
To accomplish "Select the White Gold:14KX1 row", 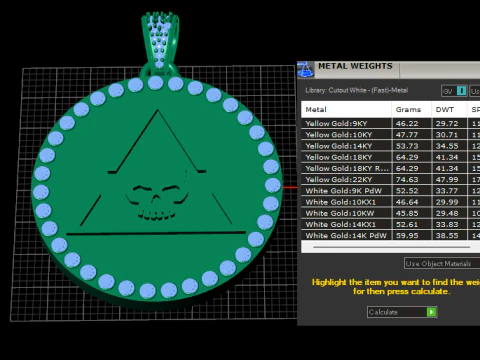I will (x=391, y=224).
